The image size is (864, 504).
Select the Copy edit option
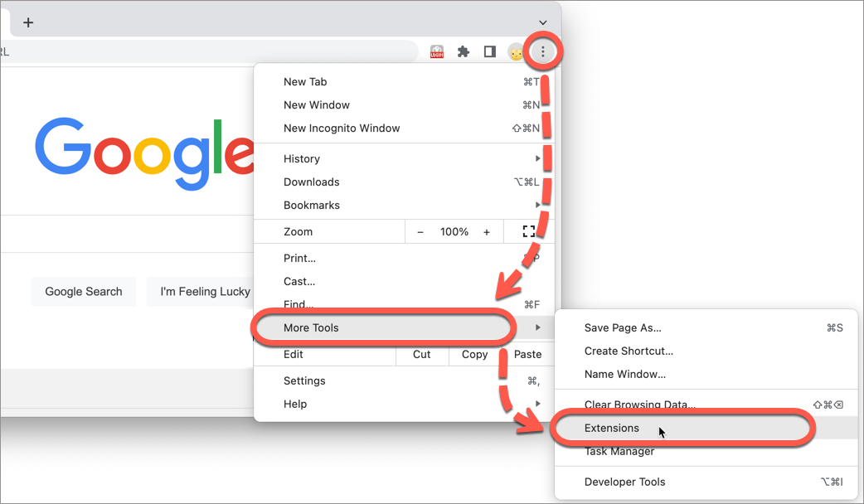coord(475,354)
